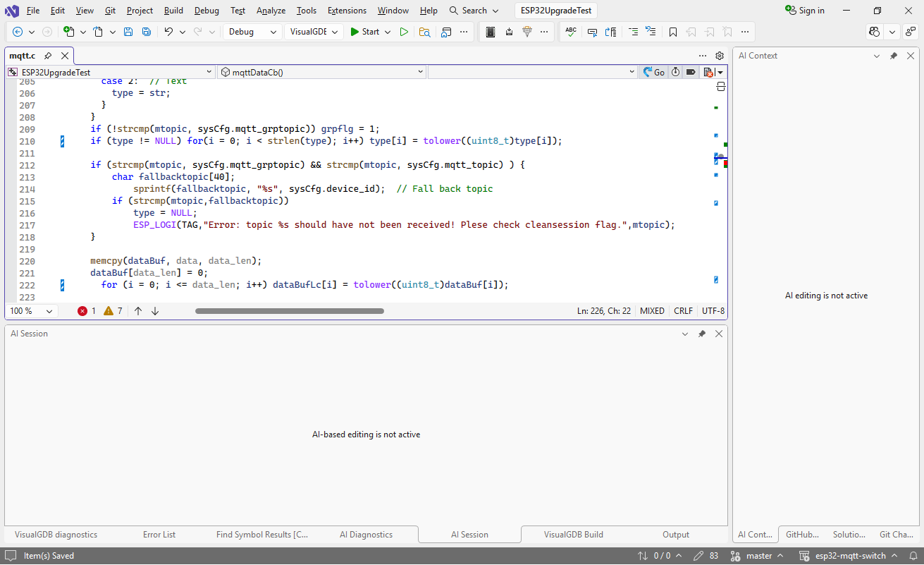
Task: Click the spell check ABC icon
Action: point(571,32)
